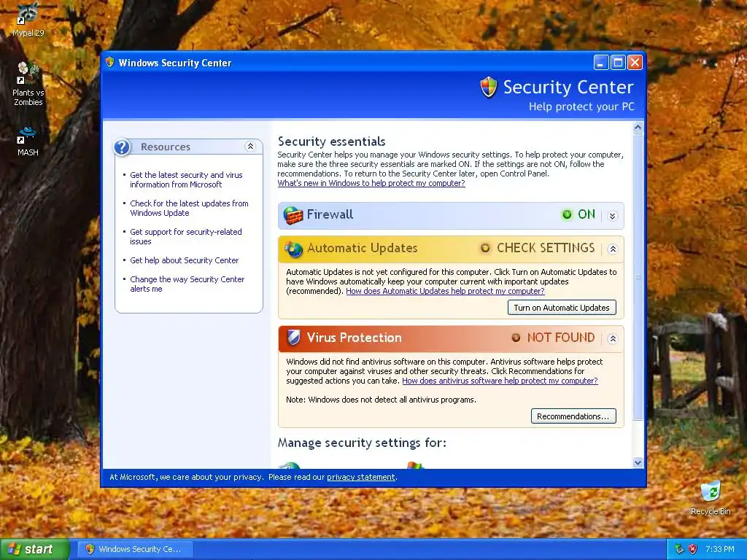Click the Virus Protection shield icon
The width and height of the screenshot is (747, 560).
(293, 338)
